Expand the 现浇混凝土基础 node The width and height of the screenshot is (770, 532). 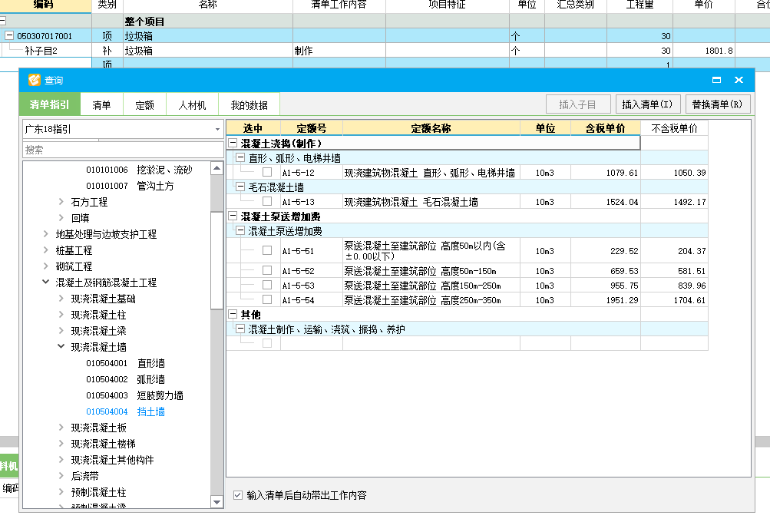pyautogui.click(x=61, y=298)
